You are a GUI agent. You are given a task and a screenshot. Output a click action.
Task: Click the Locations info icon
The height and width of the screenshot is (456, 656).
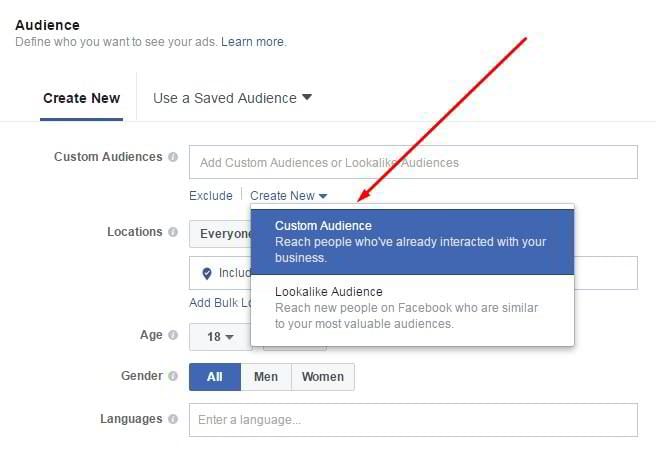(173, 233)
